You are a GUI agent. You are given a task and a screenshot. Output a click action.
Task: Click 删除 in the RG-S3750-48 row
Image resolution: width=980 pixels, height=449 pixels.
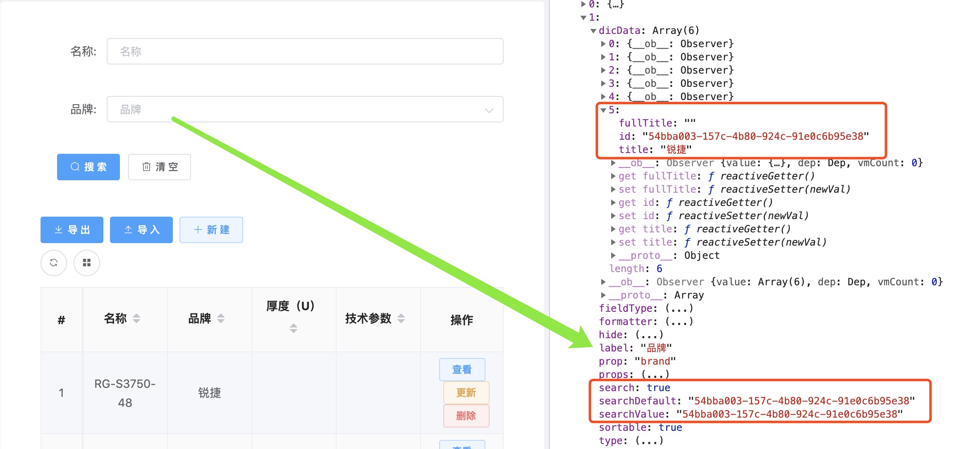click(x=466, y=416)
